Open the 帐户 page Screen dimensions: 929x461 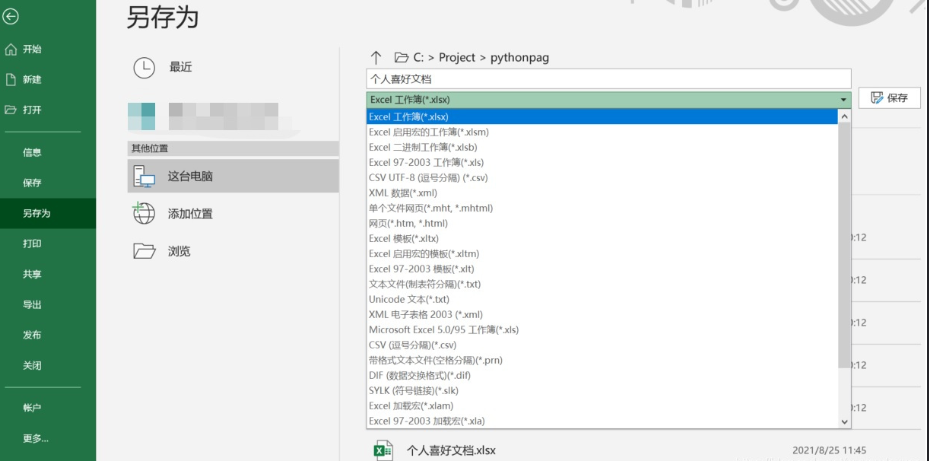tap(32, 408)
